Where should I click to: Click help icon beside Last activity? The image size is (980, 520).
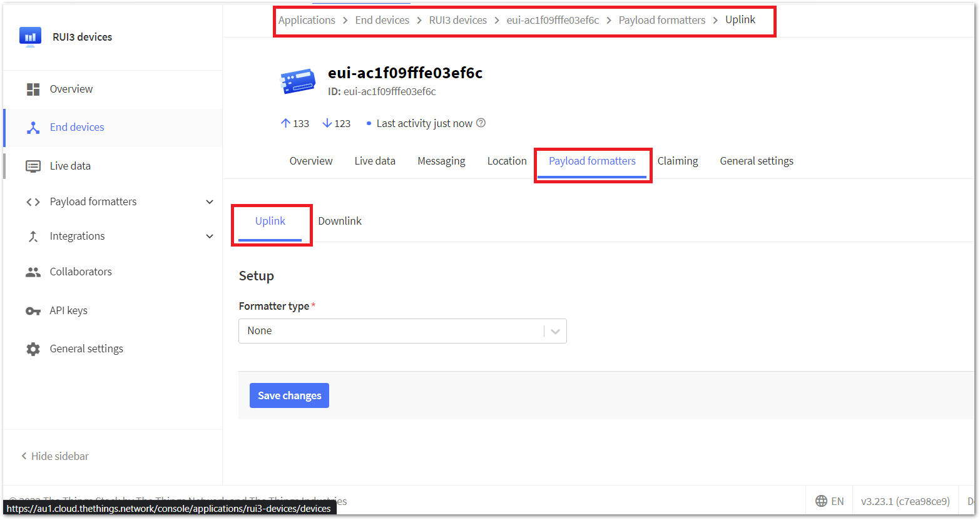pyautogui.click(x=481, y=123)
